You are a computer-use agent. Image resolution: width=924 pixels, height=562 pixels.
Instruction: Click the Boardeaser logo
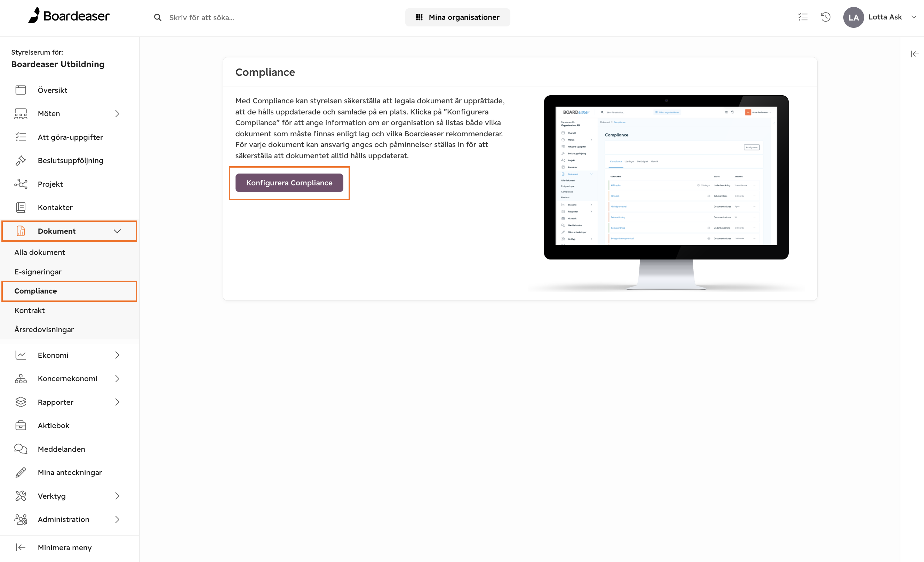point(69,16)
